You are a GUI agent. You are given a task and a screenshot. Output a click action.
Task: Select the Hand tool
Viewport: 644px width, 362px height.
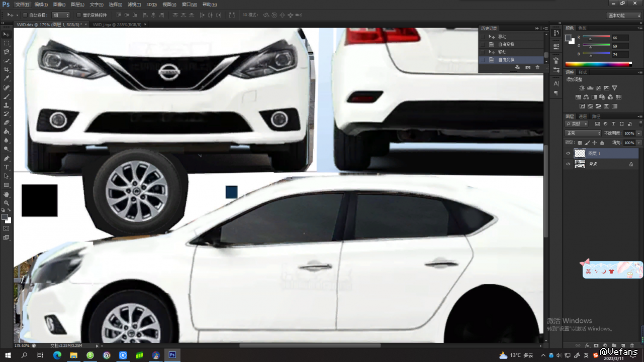coord(7,194)
